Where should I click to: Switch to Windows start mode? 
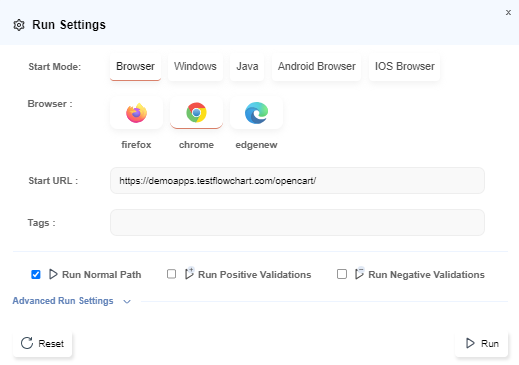pos(195,66)
